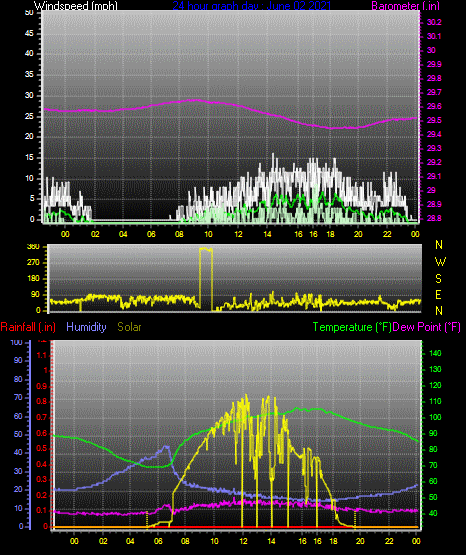The image size is (466, 555).
Task: Select the 140 temperature axis value
Action: click(435, 353)
